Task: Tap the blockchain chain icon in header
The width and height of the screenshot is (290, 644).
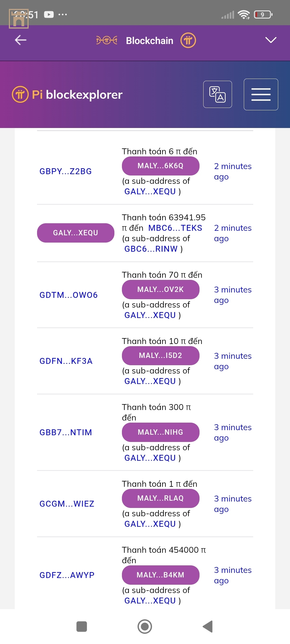Action: 107,41
